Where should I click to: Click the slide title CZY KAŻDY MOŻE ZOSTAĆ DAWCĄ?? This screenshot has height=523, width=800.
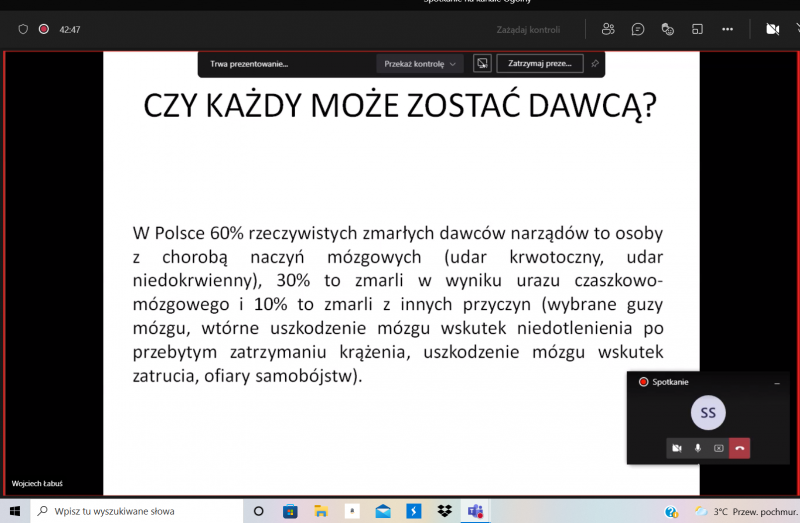pyautogui.click(x=400, y=106)
